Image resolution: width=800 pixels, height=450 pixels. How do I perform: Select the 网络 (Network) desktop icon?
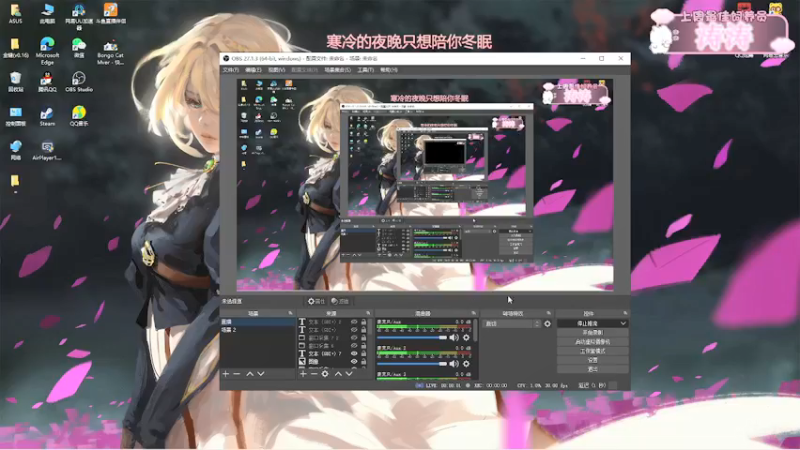(15, 150)
